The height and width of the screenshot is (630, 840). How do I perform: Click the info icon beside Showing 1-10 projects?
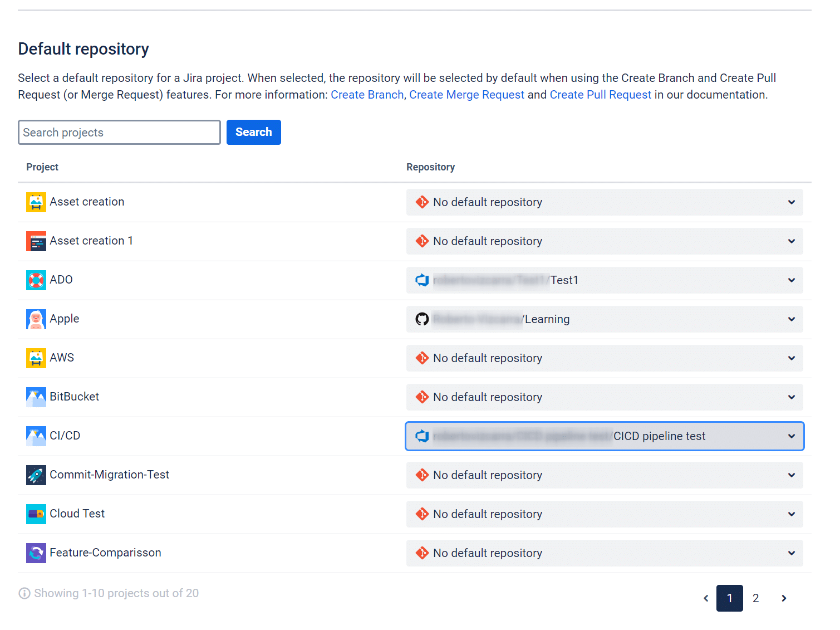24,593
